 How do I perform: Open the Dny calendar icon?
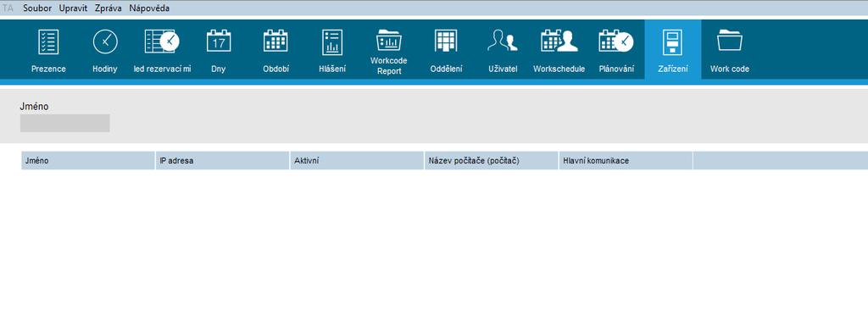coord(219,42)
